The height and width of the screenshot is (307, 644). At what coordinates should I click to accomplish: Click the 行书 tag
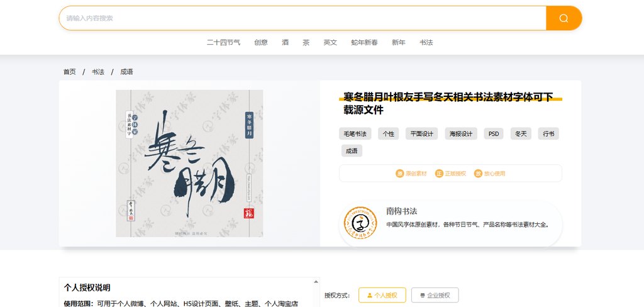548,133
